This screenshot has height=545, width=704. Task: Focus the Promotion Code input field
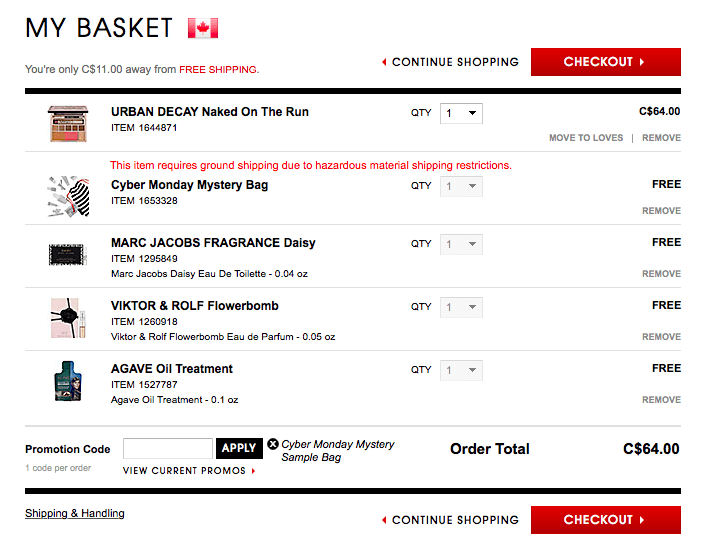(168, 448)
